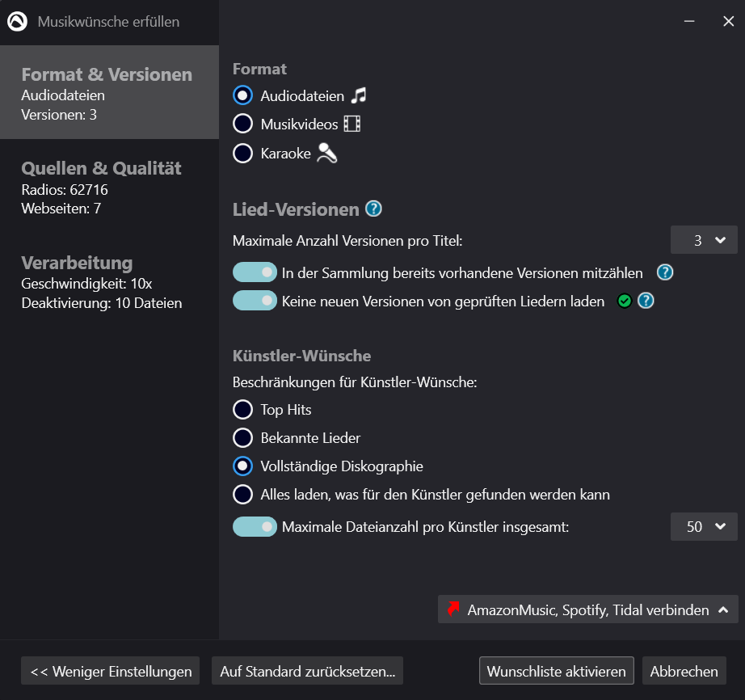This screenshot has width=745, height=700.
Task: Click the 'Webseiten: 7' sidebar text
Action: [61, 209]
